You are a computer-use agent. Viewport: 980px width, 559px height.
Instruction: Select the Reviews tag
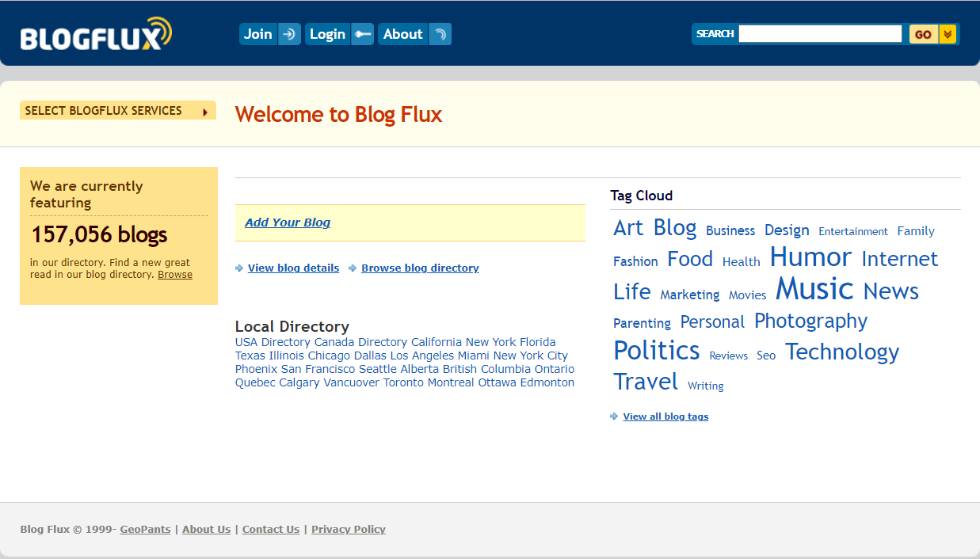click(729, 356)
